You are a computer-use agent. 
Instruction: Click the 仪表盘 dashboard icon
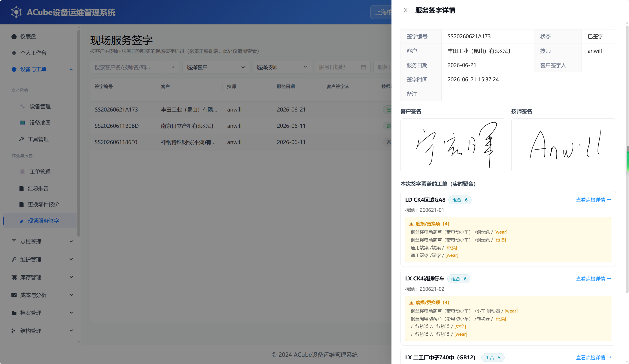[14, 37]
